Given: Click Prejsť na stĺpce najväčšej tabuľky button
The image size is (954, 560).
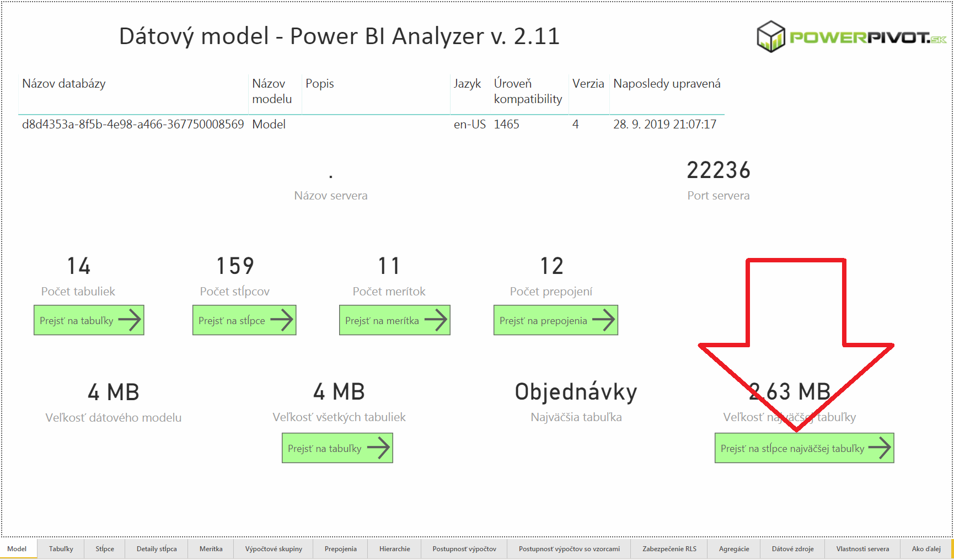Looking at the screenshot, I should point(805,448).
